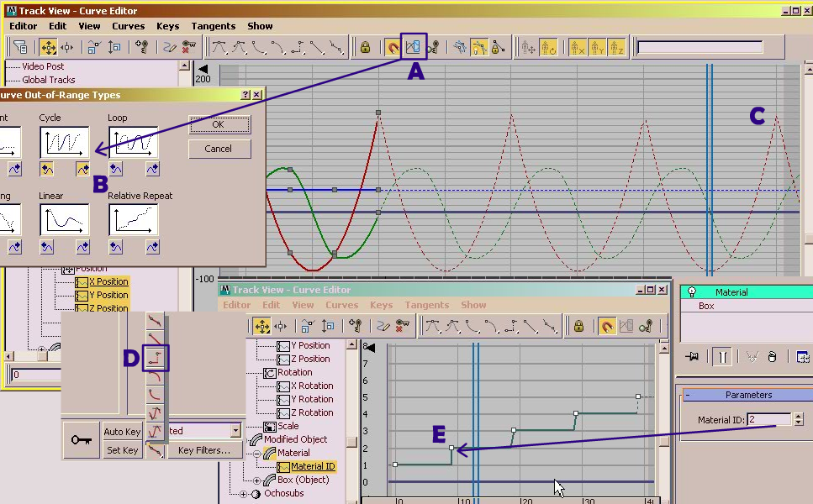Click the track name field in main toolbar

[x=700, y=47]
